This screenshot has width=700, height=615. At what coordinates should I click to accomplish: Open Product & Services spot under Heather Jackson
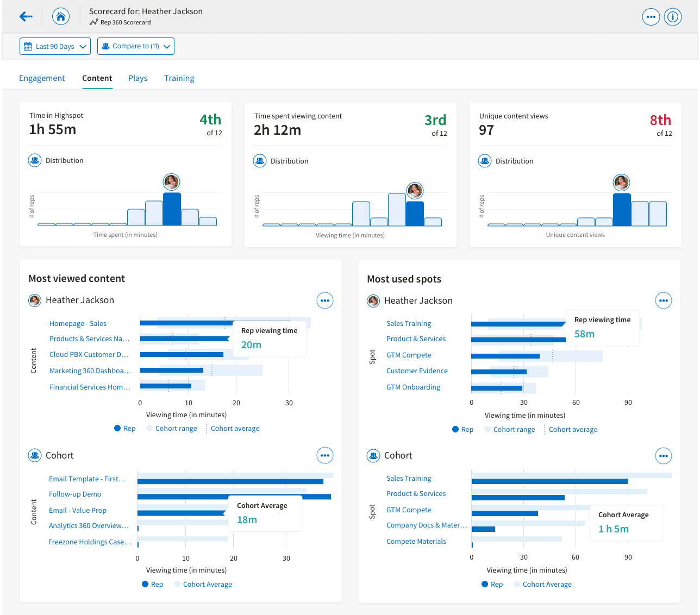(416, 338)
